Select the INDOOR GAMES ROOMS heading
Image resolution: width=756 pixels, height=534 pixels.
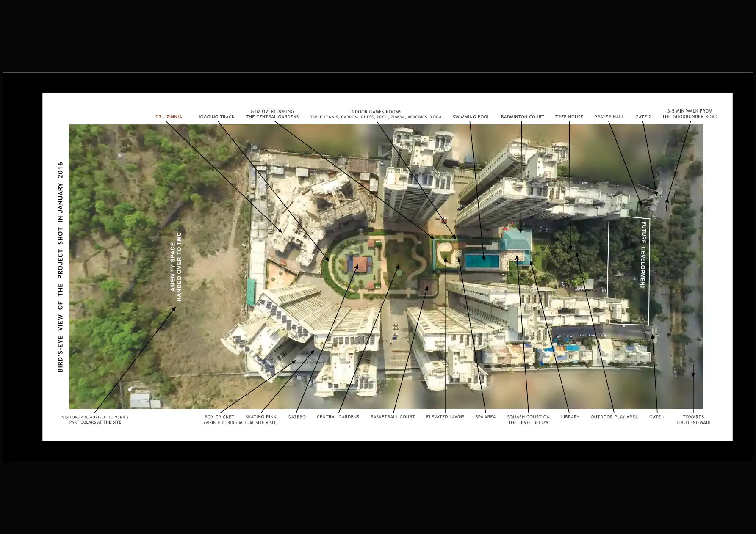[375, 112]
